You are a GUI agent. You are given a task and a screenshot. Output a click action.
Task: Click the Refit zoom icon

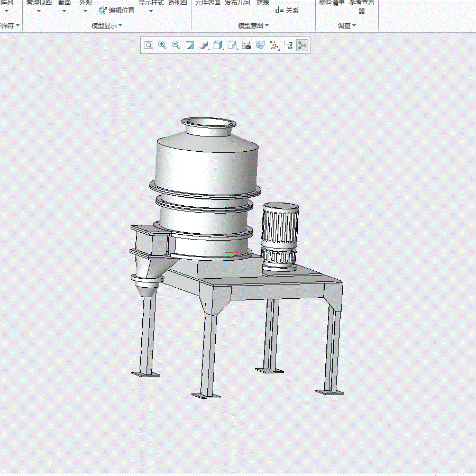click(149, 45)
